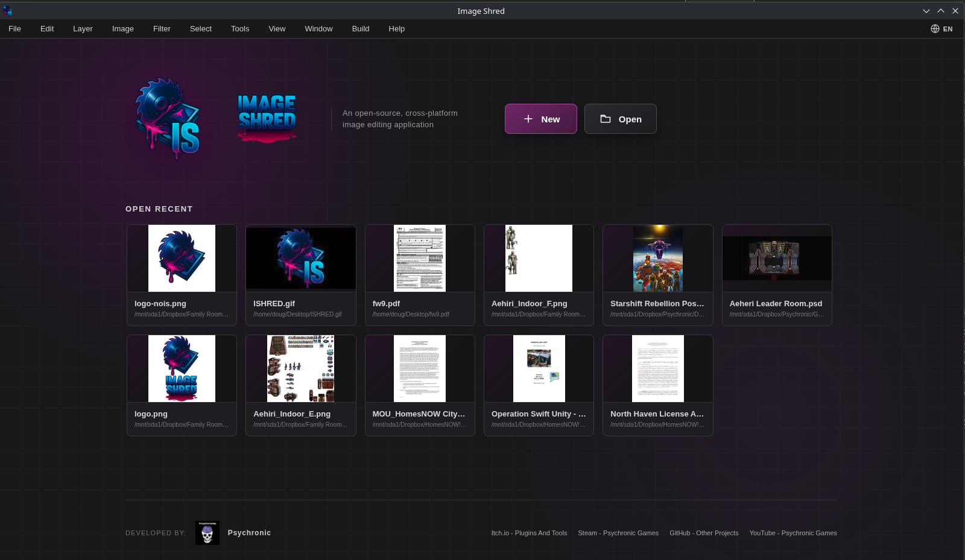Open Itch.io - Plugins And Tools link
The width and height of the screenshot is (965, 560).
click(529, 533)
